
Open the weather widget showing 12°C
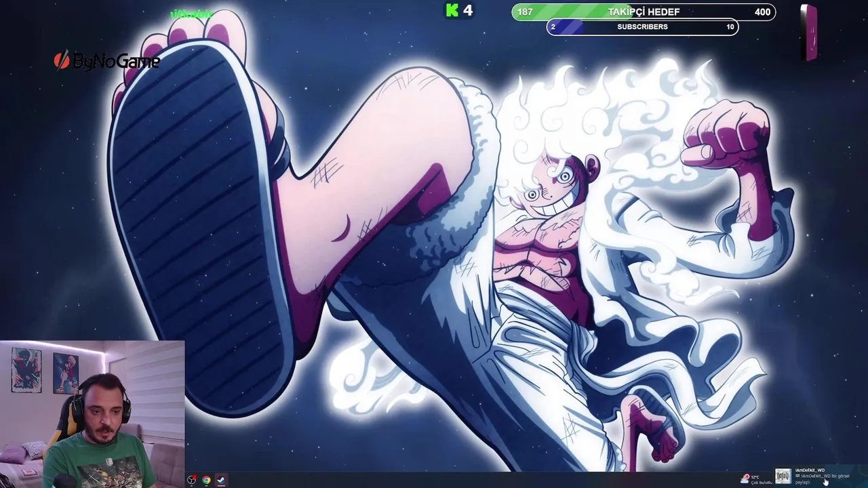pos(757,479)
